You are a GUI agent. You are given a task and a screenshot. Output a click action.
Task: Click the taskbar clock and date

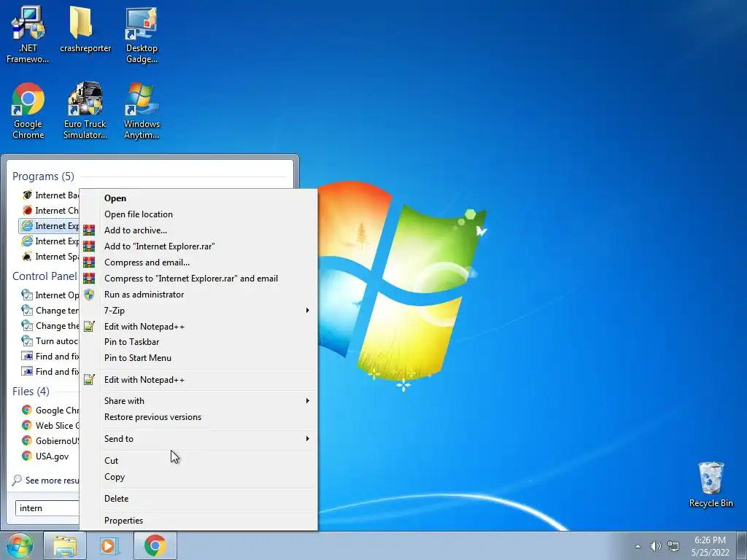tap(711, 546)
